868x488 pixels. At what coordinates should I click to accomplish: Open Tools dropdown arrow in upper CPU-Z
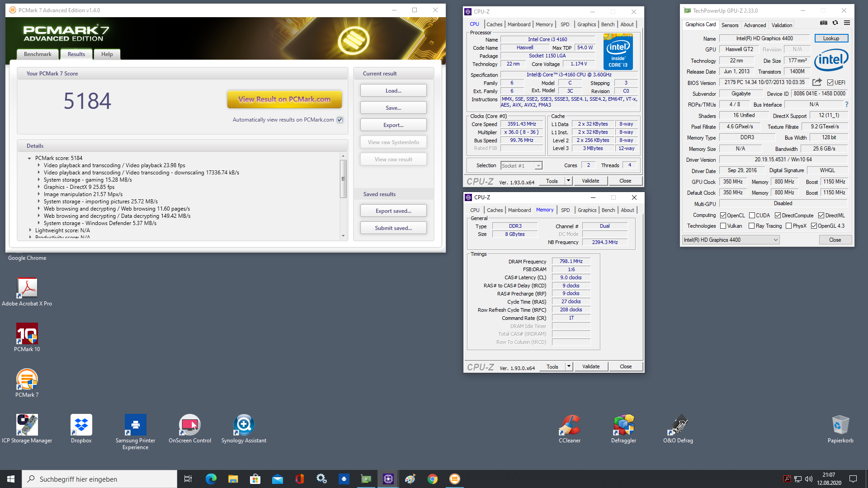(568, 181)
